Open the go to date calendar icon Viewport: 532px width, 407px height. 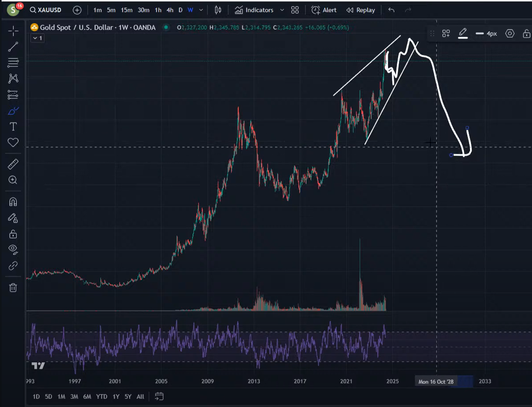point(159,397)
